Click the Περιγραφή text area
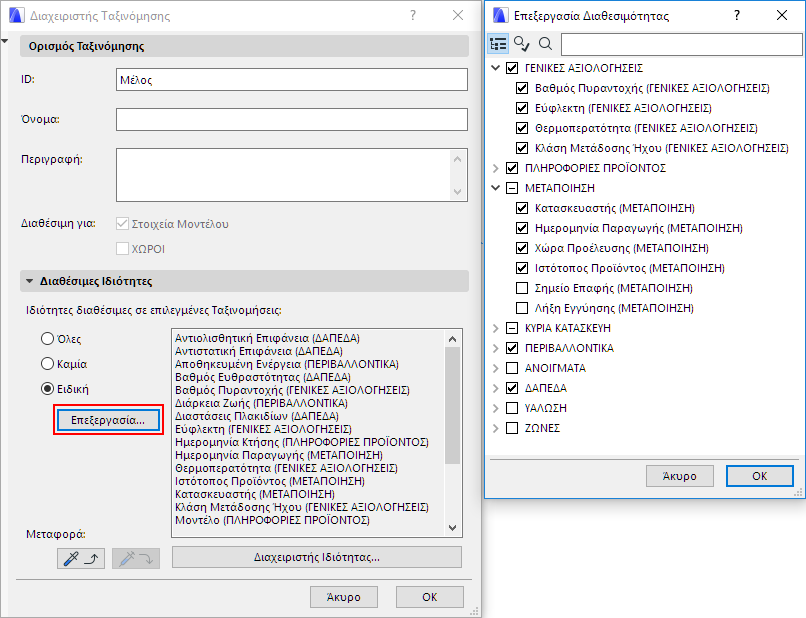The height and width of the screenshot is (618, 806). pyautogui.click(x=291, y=175)
